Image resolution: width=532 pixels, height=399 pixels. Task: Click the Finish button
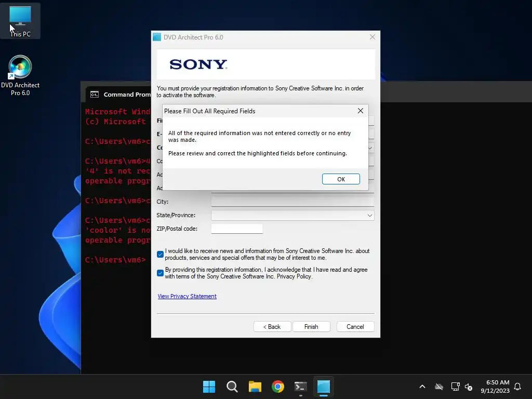click(311, 327)
